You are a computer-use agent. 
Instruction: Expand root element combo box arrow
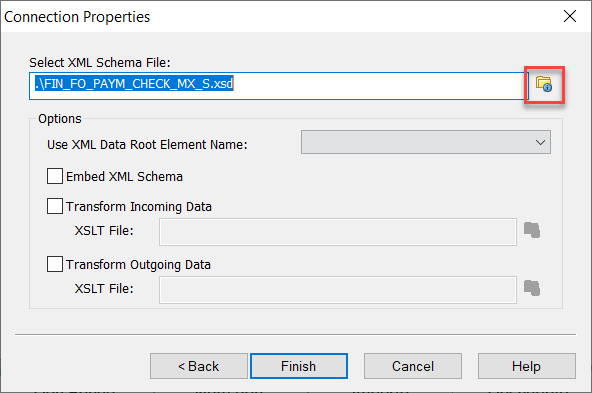point(540,142)
